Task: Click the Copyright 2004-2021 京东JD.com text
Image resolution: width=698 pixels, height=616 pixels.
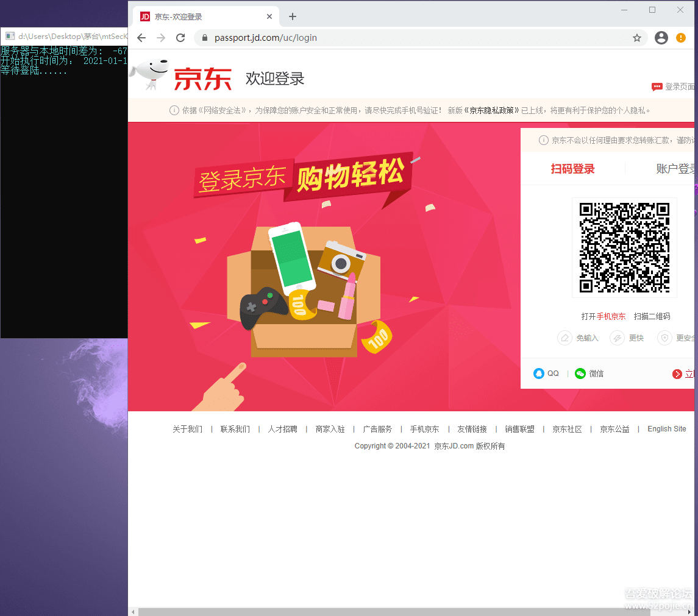Action: click(430, 446)
